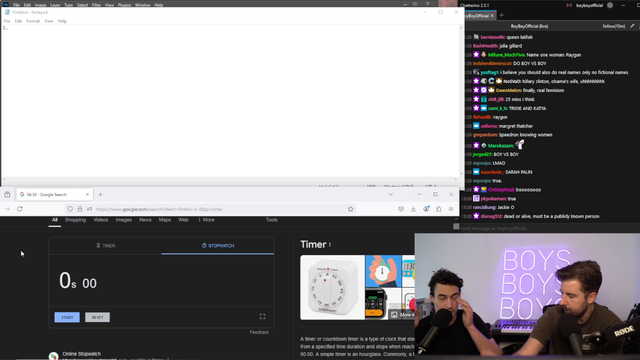
Task: Bookmark this page with the star
Action: pyautogui.click(x=351, y=209)
